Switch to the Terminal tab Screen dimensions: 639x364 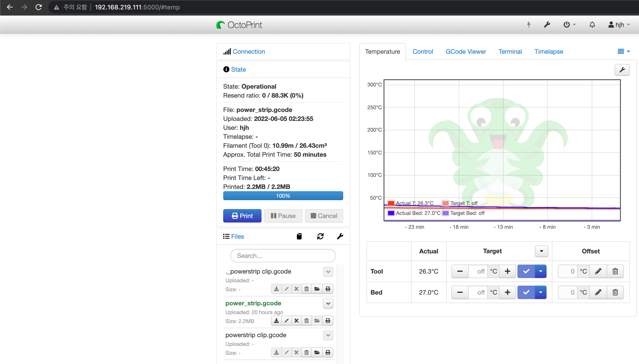point(510,51)
